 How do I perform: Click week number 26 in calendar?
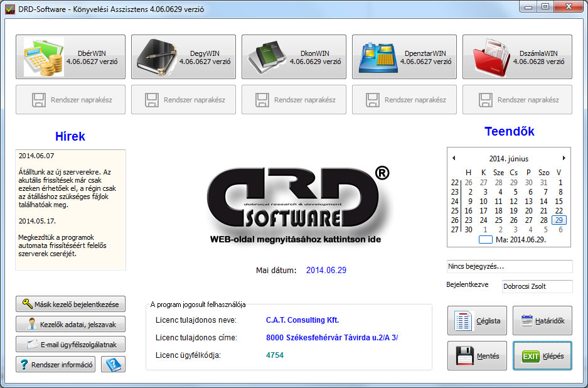[x=454, y=220]
